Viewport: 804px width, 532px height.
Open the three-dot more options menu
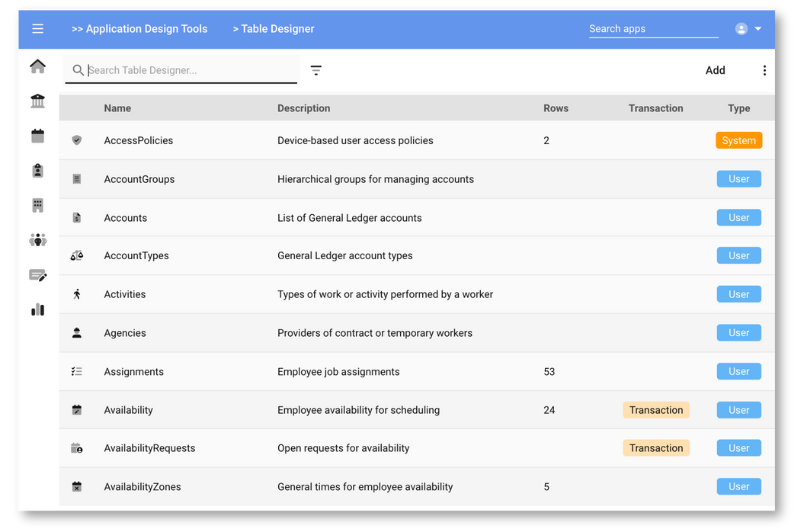coord(764,70)
